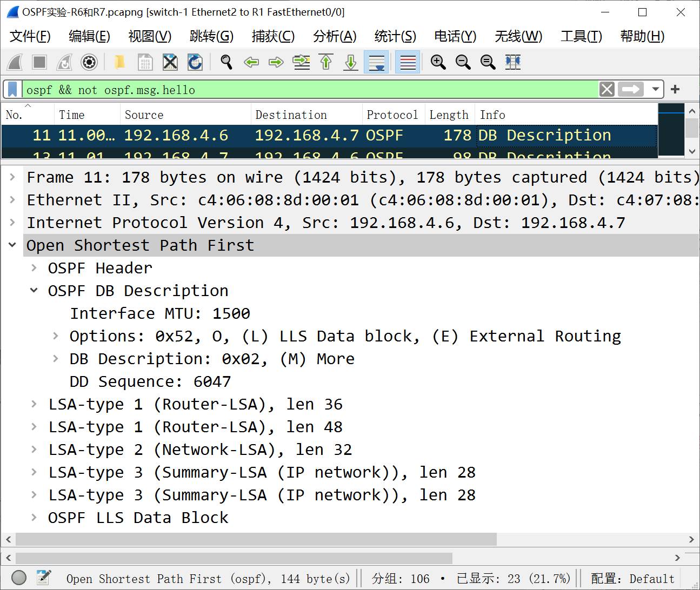Screen dimensions: 700x590
Task: Open the display filter history dropdown
Action: 655,89
